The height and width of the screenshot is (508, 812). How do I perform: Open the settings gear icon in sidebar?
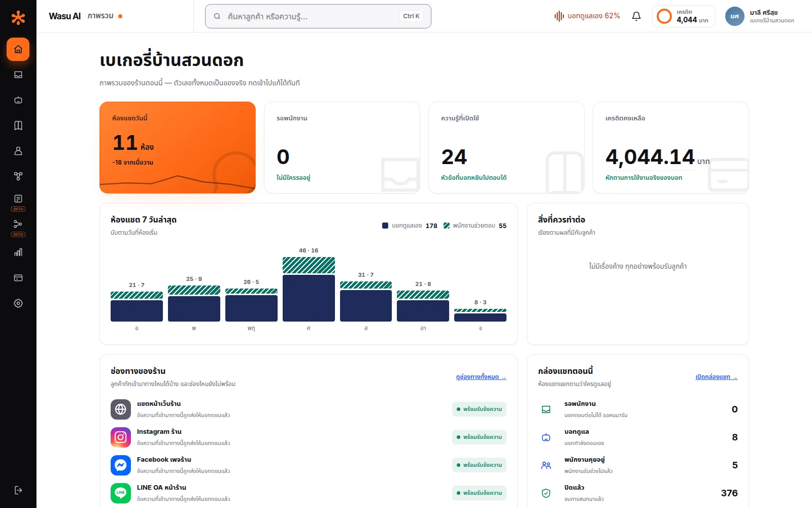pos(18,303)
